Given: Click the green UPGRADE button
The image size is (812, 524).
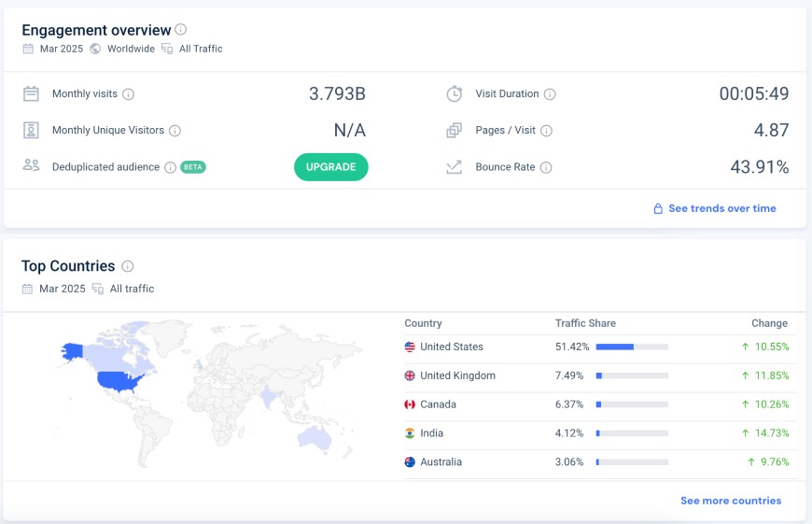Looking at the screenshot, I should (331, 167).
